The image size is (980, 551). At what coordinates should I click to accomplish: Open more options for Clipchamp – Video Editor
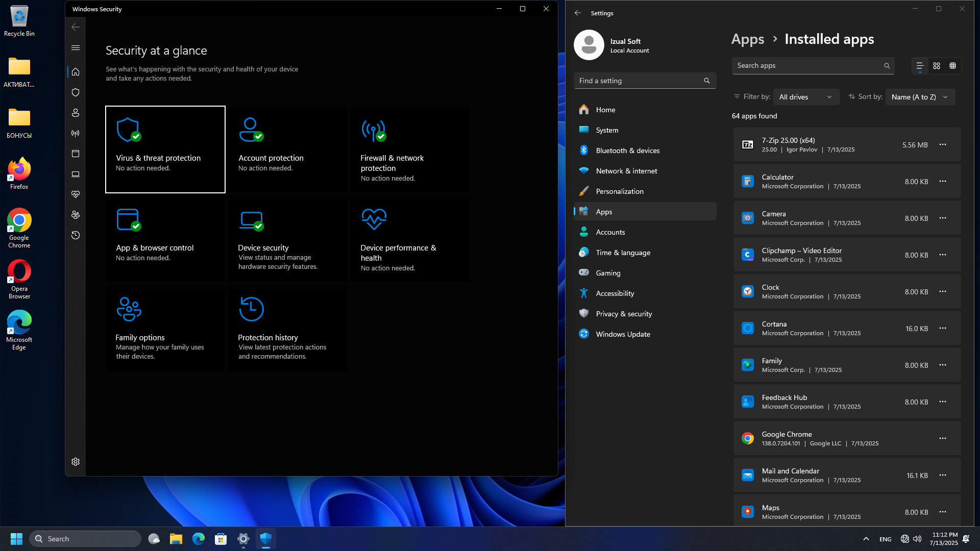[943, 255]
